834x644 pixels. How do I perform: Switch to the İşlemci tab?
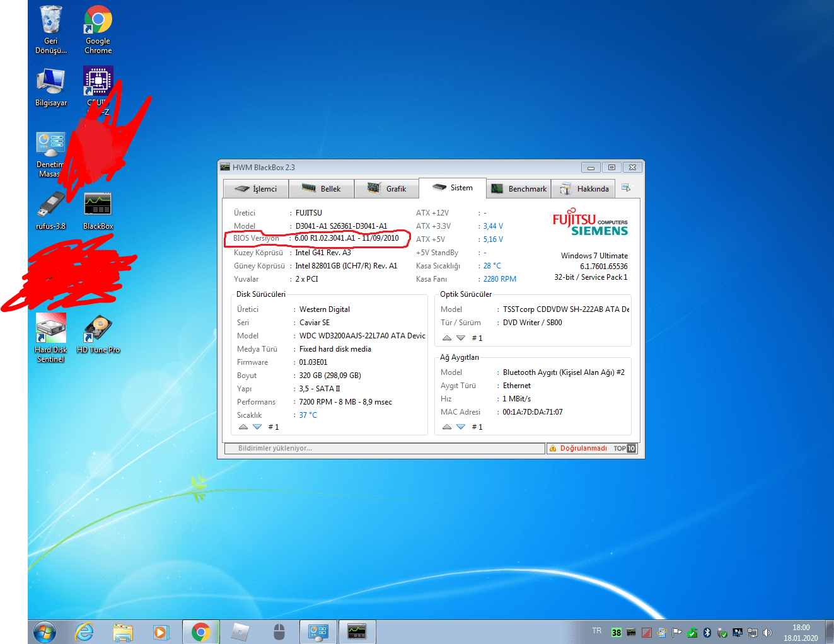(256, 189)
